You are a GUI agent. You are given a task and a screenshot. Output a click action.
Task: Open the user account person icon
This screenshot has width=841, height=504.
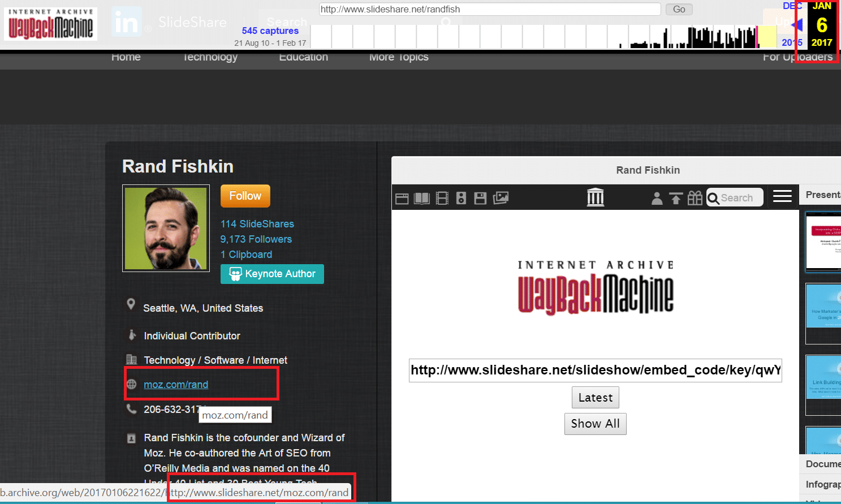[x=657, y=198]
